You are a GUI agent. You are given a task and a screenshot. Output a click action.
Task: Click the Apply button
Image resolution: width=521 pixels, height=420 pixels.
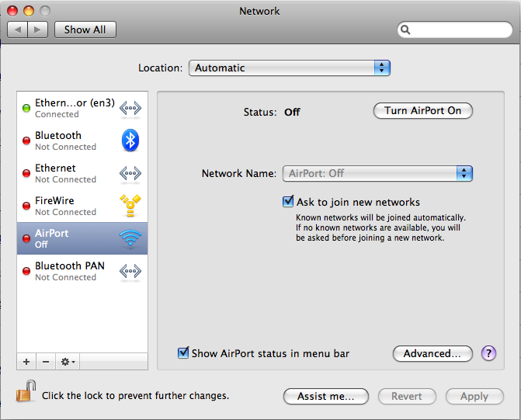tap(474, 397)
